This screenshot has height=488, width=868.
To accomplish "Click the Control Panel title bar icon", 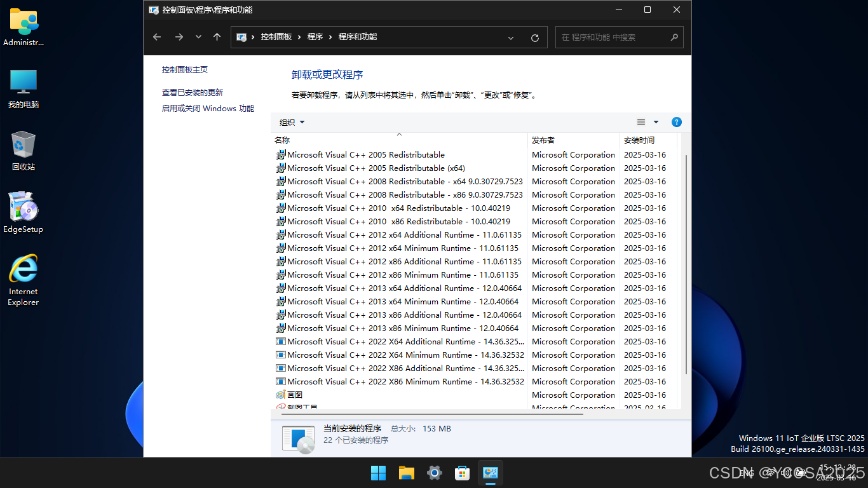I will click(154, 10).
